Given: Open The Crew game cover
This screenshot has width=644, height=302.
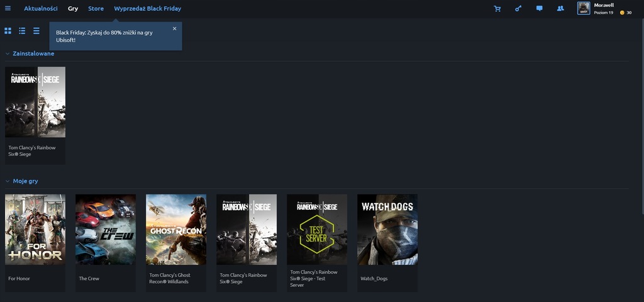Looking at the screenshot, I should (106, 230).
